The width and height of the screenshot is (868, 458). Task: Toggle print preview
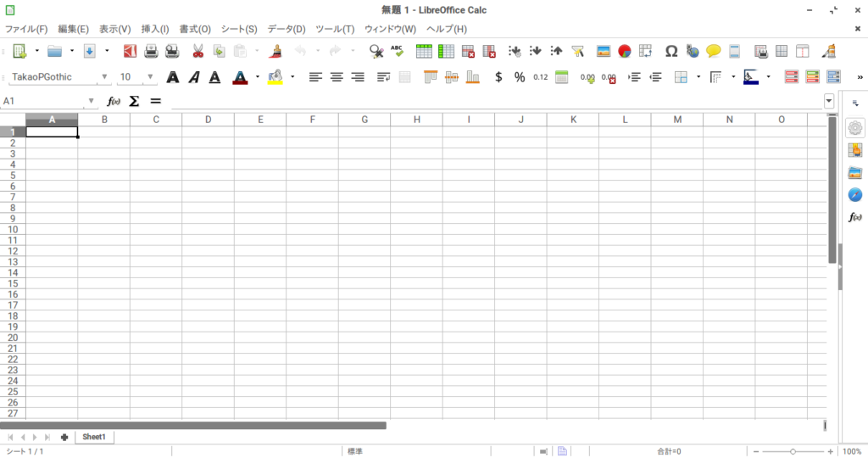tap(172, 52)
